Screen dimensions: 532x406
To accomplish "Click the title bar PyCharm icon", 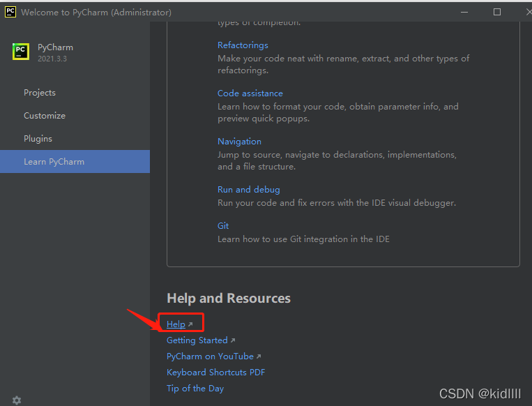I will [10, 12].
